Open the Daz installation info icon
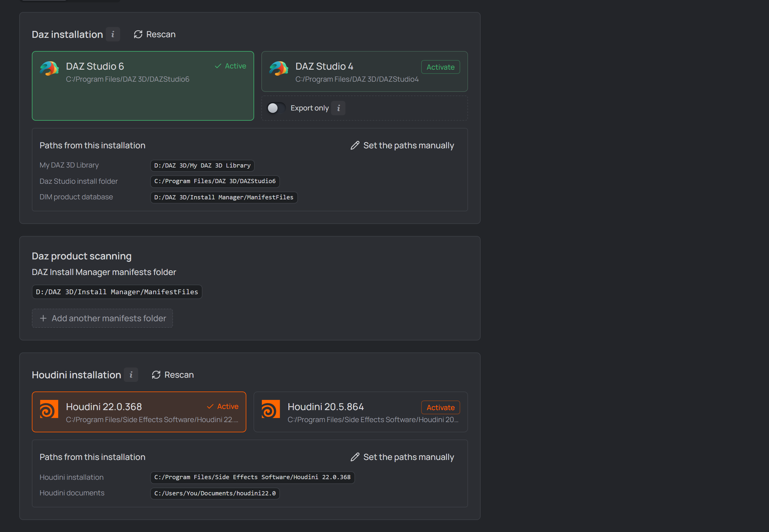 click(113, 34)
